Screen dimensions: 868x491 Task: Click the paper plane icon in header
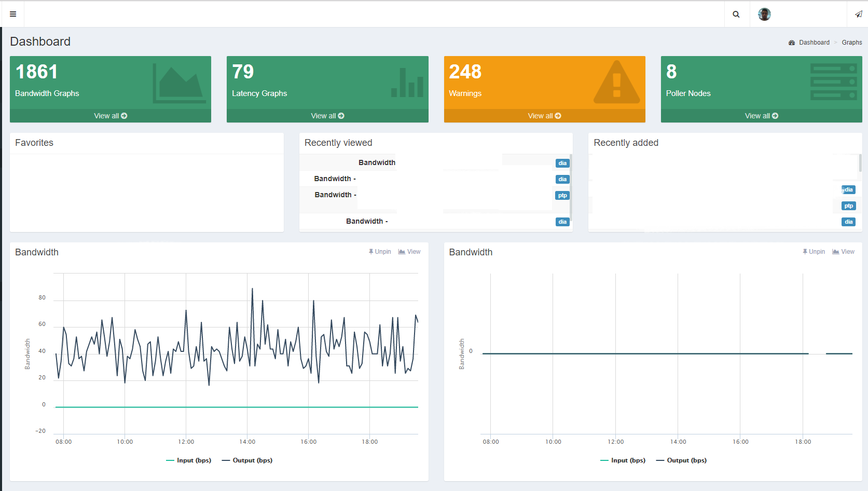tap(858, 14)
